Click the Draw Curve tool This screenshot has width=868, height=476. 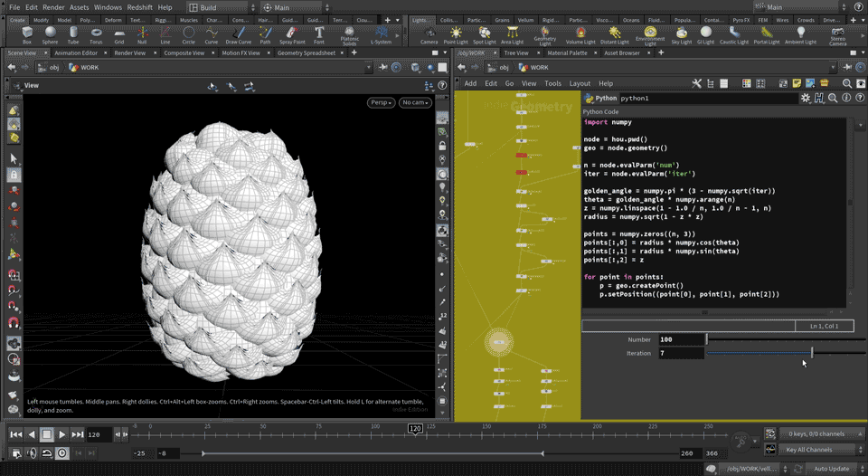click(239, 35)
